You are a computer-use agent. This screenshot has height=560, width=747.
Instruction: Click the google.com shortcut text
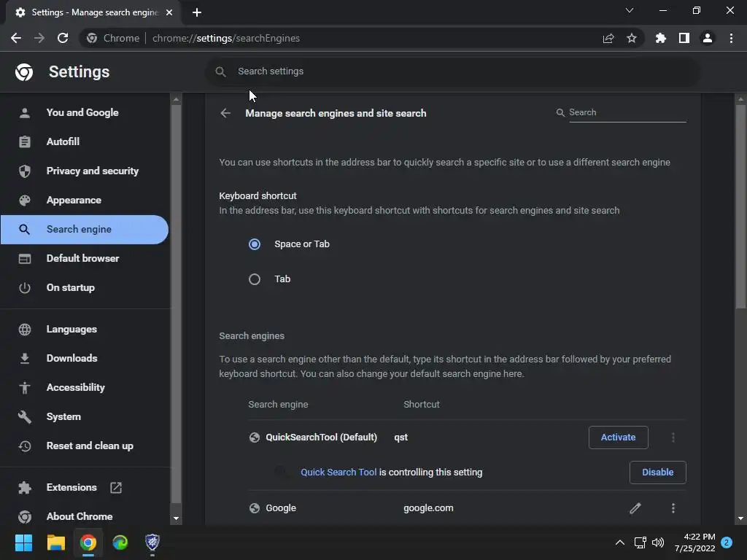428,508
